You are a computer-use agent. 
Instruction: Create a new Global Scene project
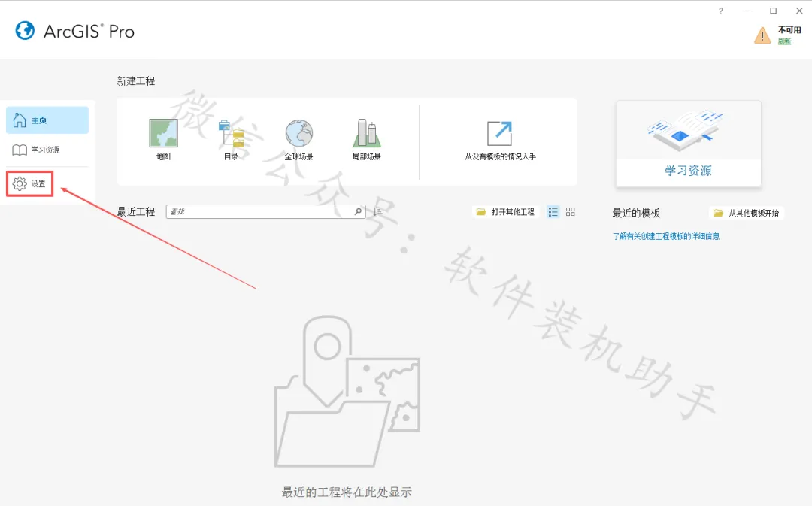[x=298, y=139]
